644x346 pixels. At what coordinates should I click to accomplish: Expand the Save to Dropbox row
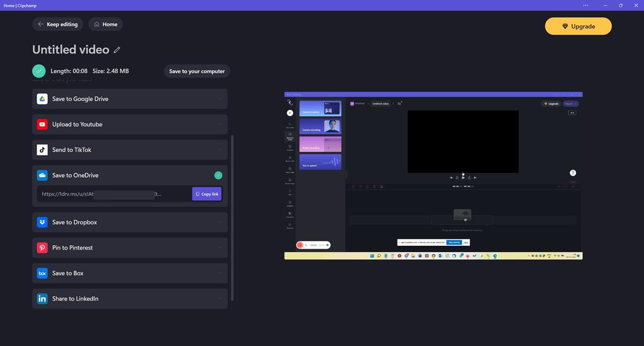click(220, 222)
